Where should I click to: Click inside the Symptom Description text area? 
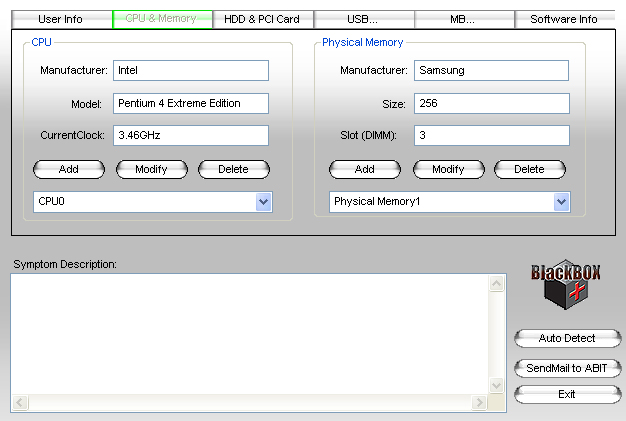click(250, 334)
